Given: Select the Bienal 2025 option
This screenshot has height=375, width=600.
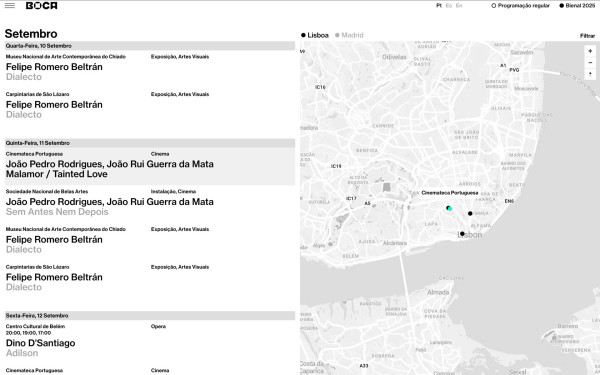Looking at the screenshot, I should tap(577, 6).
